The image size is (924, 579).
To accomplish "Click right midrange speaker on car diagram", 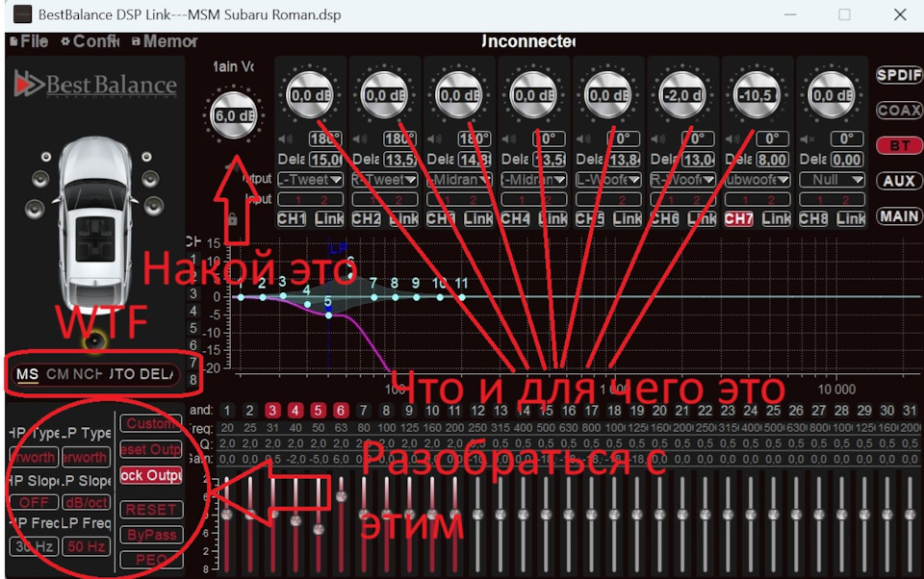I will point(150,179).
